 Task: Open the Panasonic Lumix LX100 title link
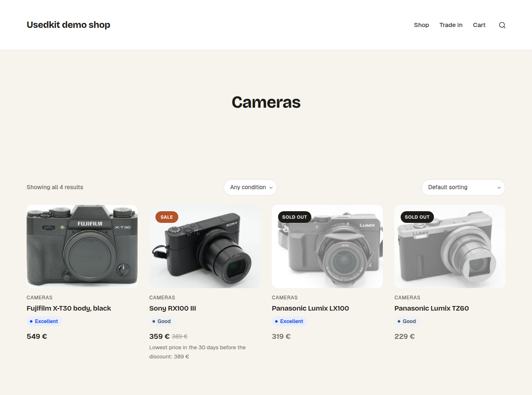310,309
